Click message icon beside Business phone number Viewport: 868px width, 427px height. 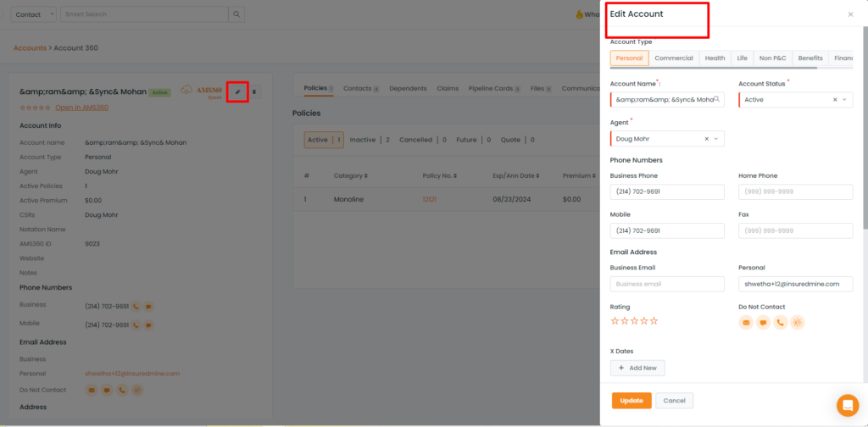[148, 307]
